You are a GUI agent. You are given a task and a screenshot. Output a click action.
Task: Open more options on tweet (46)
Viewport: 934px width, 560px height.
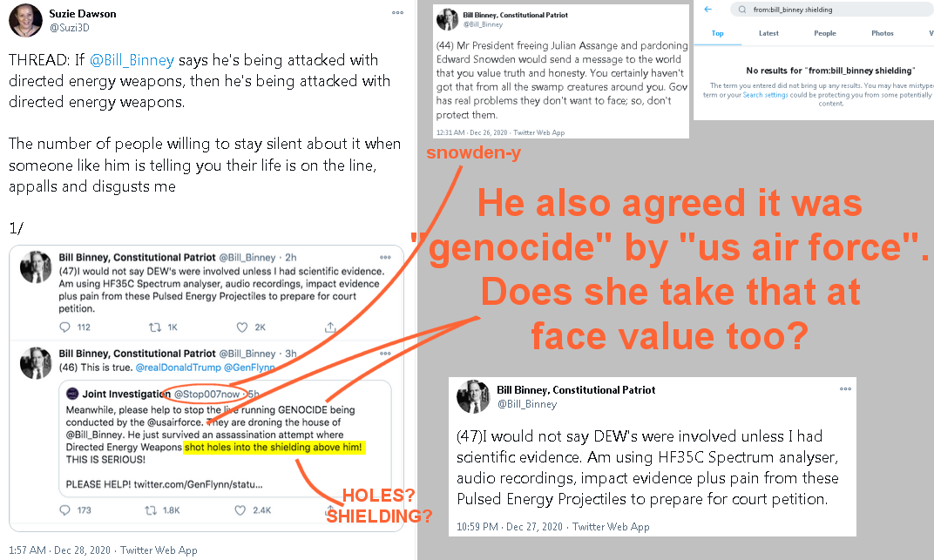[385, 353]
